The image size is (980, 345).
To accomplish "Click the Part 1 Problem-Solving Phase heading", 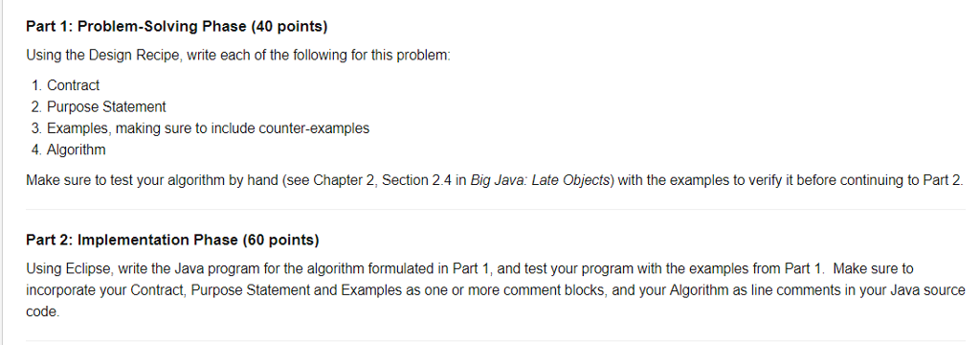I will pos(177,27).
